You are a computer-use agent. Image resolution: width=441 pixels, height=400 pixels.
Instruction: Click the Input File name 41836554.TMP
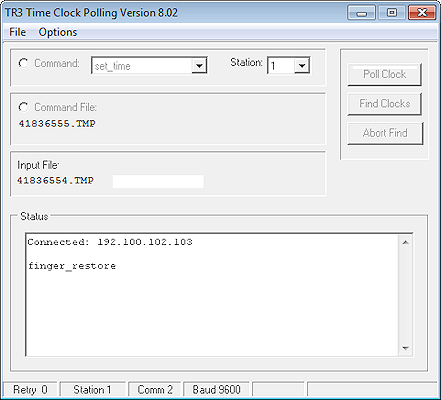coord(55,181)
